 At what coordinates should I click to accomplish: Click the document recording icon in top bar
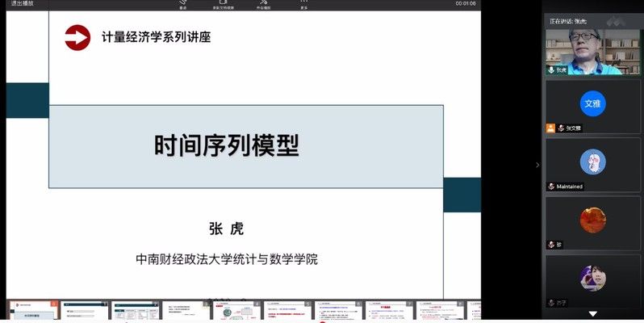coord(223,4)
